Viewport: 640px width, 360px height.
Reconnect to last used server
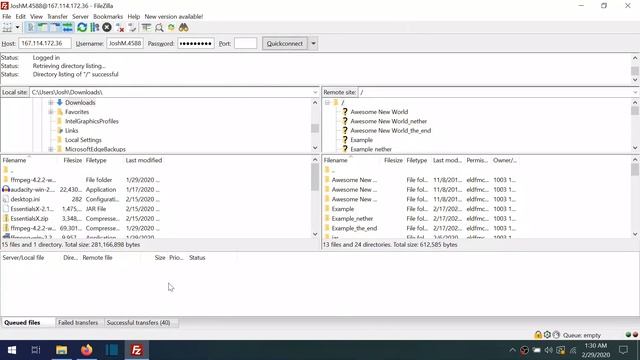(132, 27)
